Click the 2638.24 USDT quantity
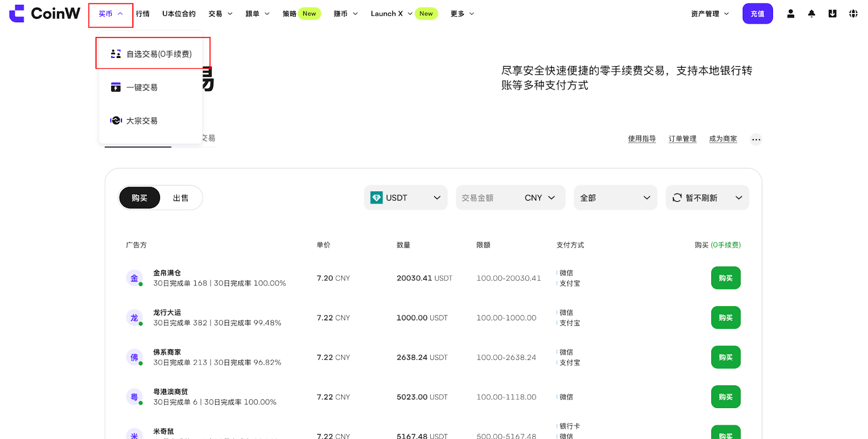Viewport: 868px width, 439px height. pyautogui.click(x=422, y=357)
